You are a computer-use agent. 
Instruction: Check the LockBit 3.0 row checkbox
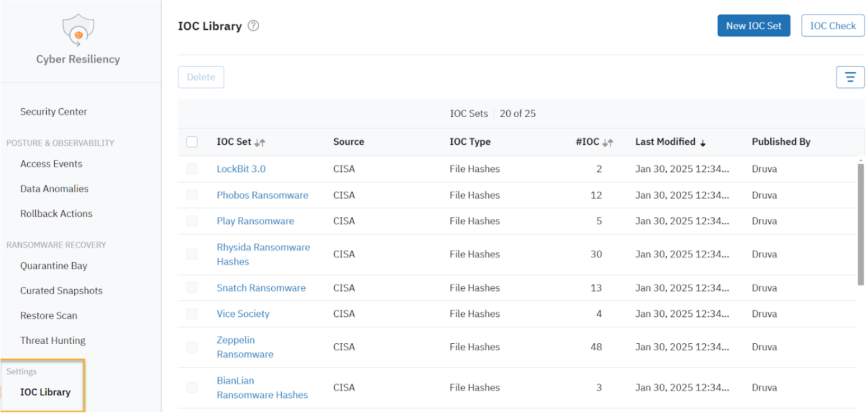(192, 169)
